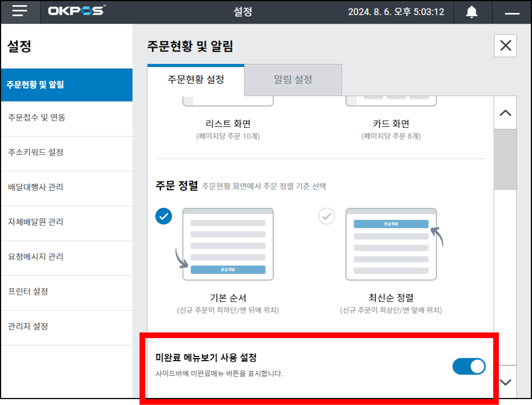This screenshot has height=405, width=532.
Task: Toggle the 미완료 메뉴보기 사용 설정 switch
Action: [x=469, y=366]
